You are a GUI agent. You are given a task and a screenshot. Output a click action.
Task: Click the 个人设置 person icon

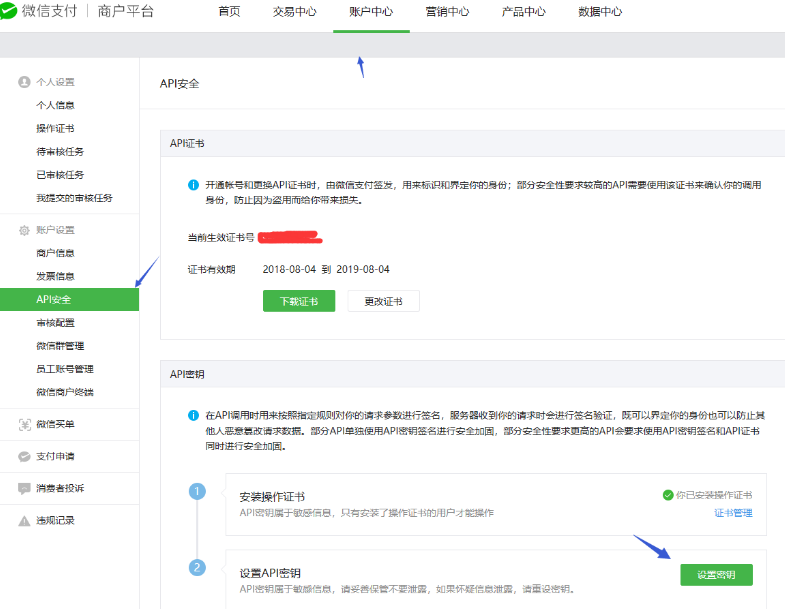tap(24, 82)
